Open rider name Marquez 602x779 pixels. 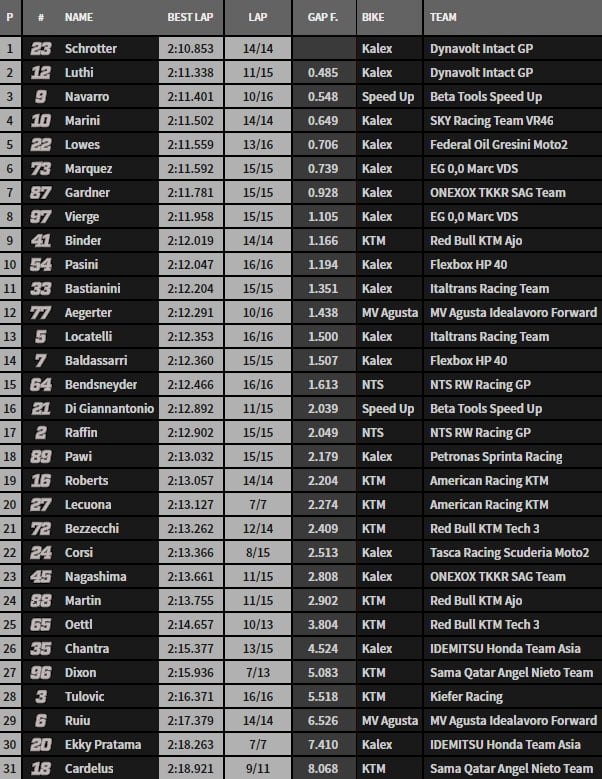click(88, 168)
